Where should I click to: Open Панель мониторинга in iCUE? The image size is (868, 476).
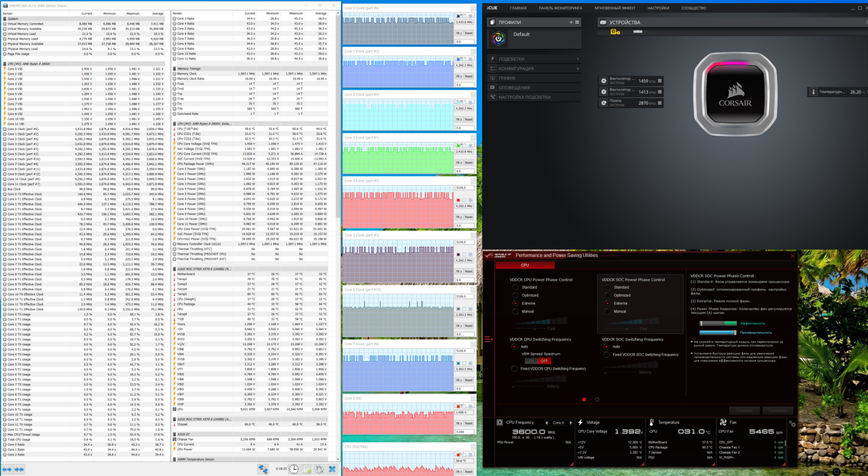pyautogui.click(x=560, y=8)
